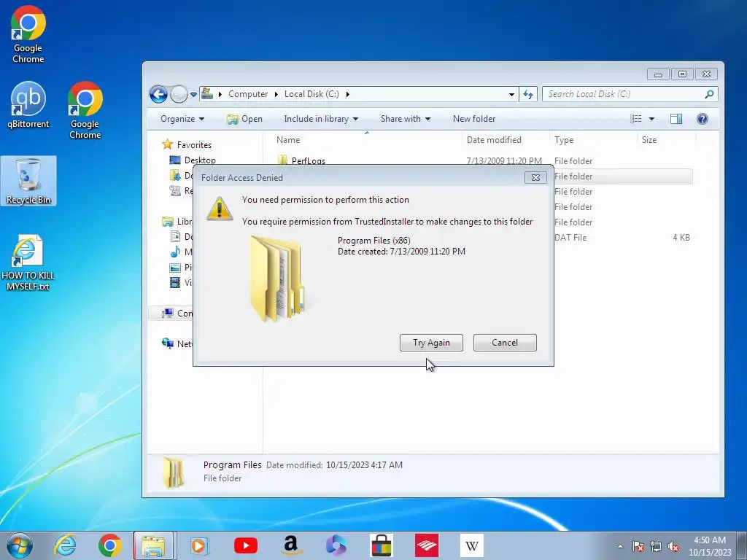Image resolution: width=747 pixels, height=560 pixels.
Task: Toggle the preview pane icon
Action: click(676, 119)
